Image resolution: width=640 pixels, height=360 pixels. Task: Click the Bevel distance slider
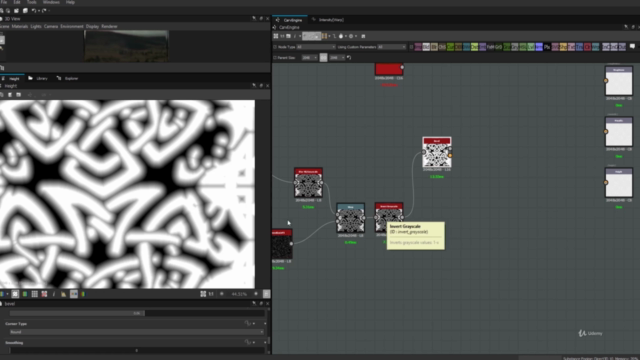pos(137,313)
